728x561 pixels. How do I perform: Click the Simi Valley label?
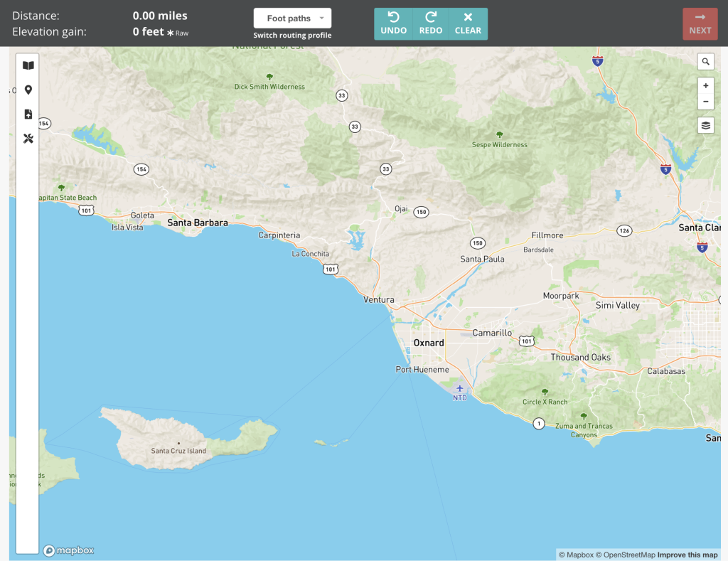tap(618, 305)
